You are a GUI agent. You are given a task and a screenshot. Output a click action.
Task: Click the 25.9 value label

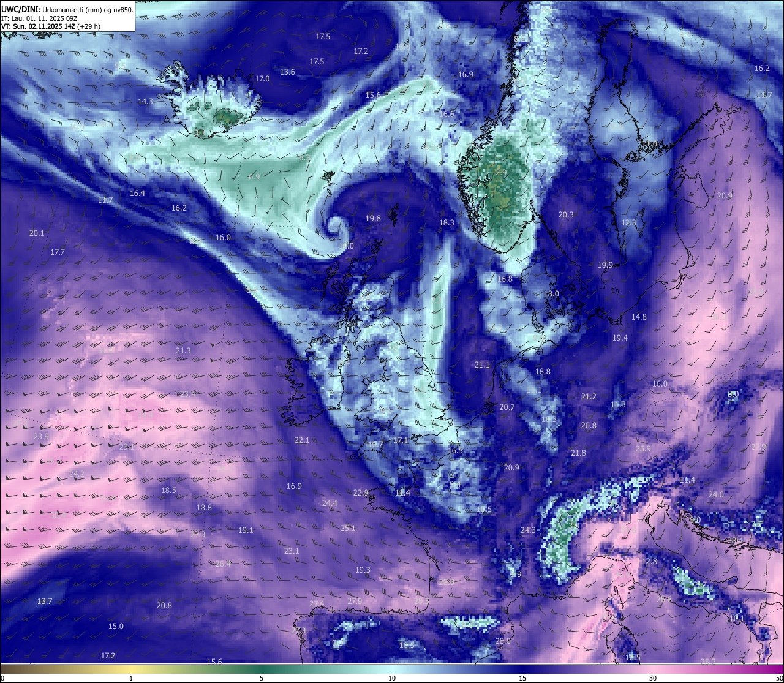(643, 449)
